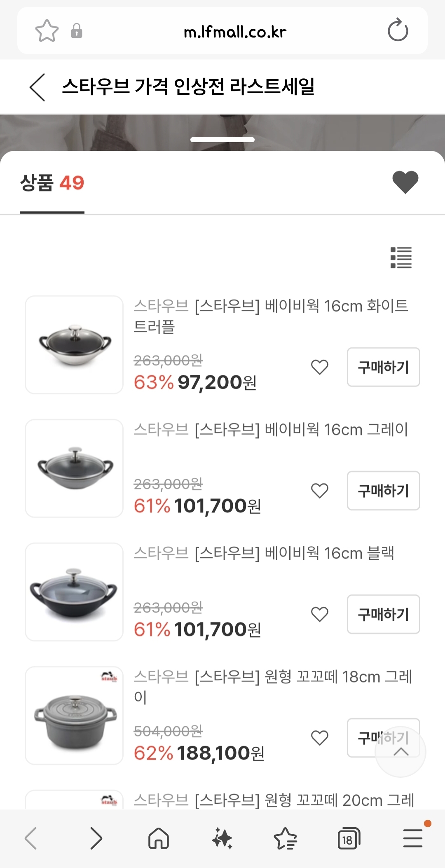The width and height of the screenshot is (445, 868).
Task: Open browser home page
Action: point(159,838)
